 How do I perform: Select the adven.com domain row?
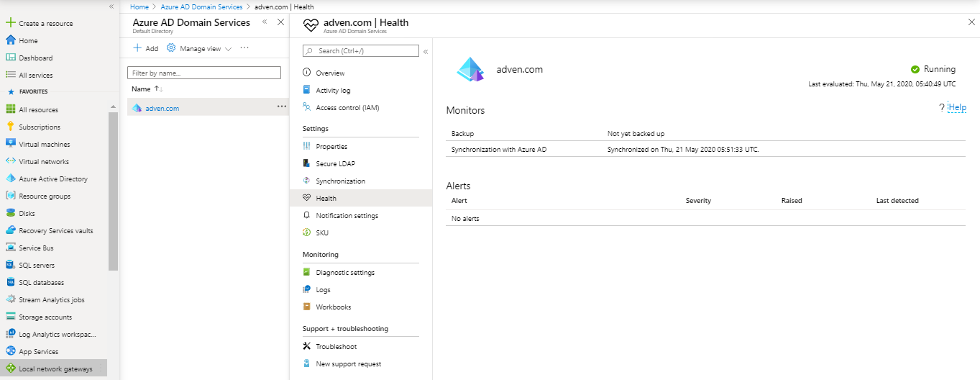(208, 108)
